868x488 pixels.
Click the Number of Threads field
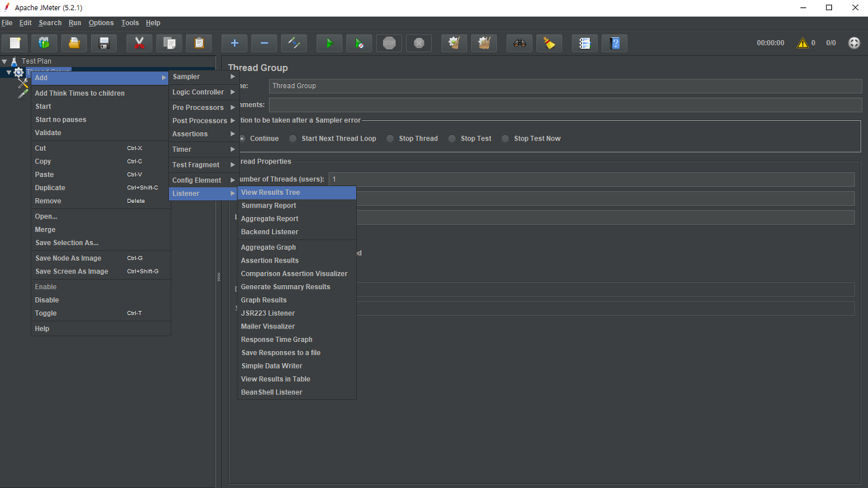591,179
